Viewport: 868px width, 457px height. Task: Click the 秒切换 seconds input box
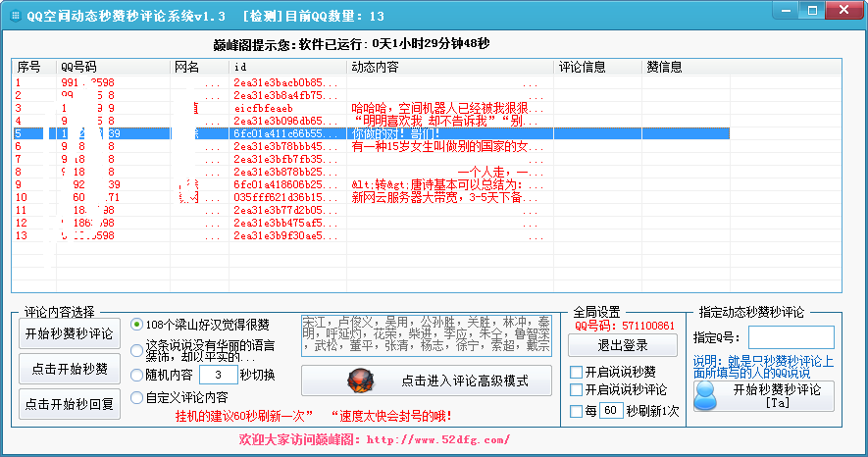click(x=218, y=375)
